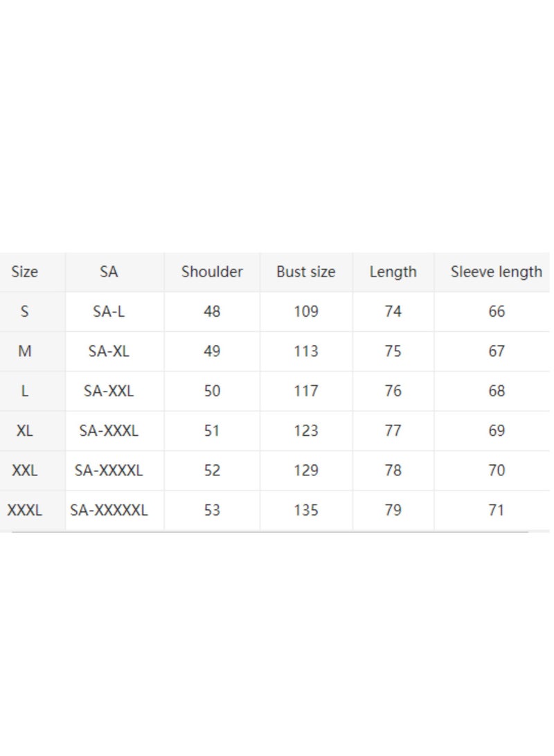Click the Sleeve length header
This screenshot has height=756, width=554.
(x=497, y=272)
